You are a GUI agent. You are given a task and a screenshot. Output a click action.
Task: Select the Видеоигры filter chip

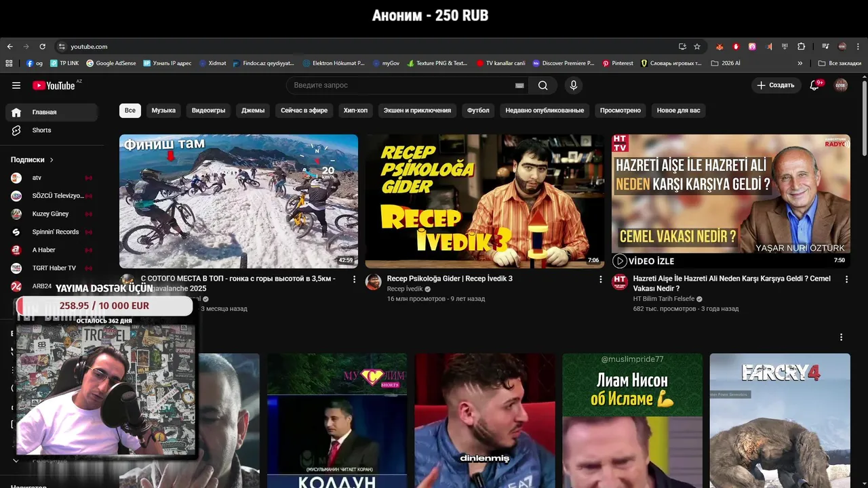tap(208, 110)
